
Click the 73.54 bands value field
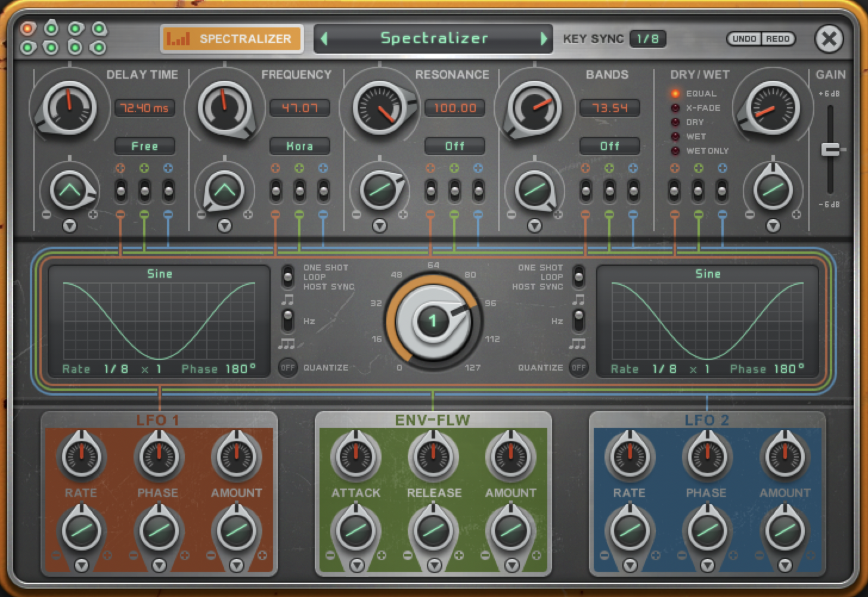click(609, 108)
